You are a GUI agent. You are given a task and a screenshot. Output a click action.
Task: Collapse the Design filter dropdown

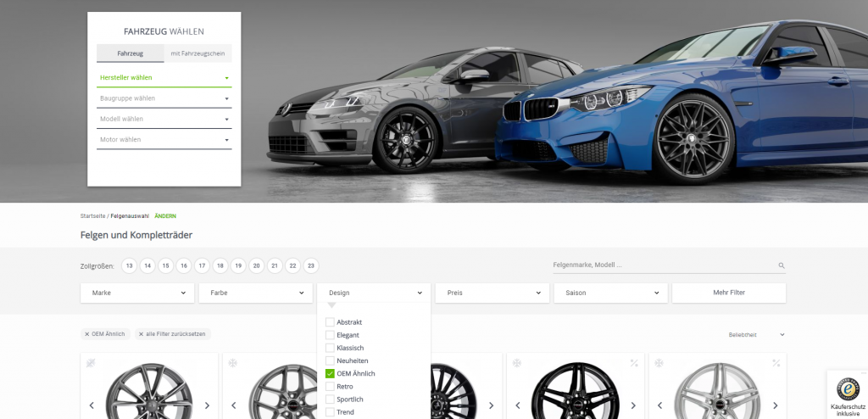click(374, 293)
